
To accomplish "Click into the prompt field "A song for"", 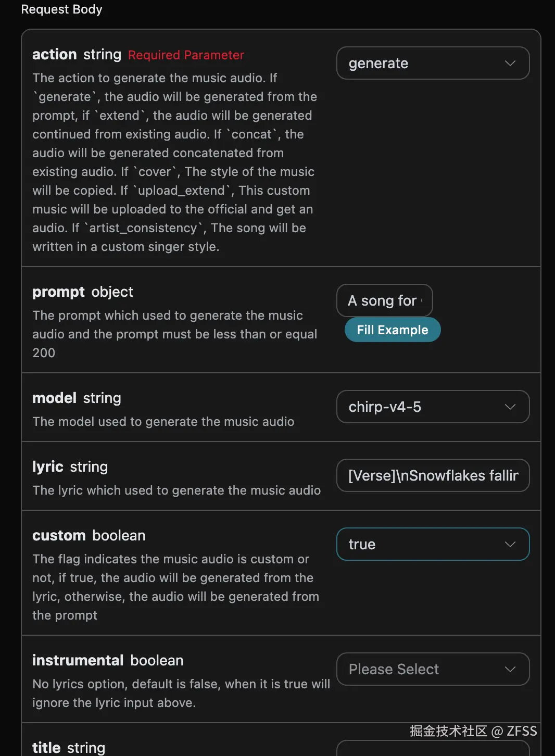I will point(384,300).
